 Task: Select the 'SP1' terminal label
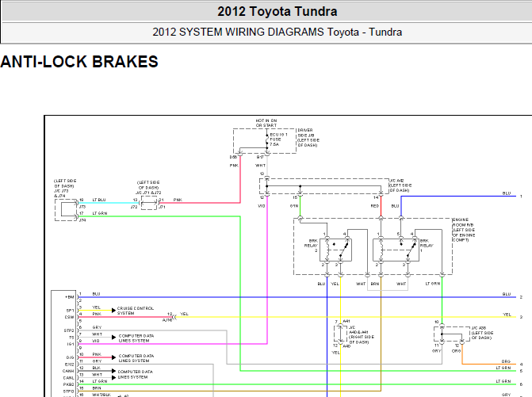click(x=70, y=311)
